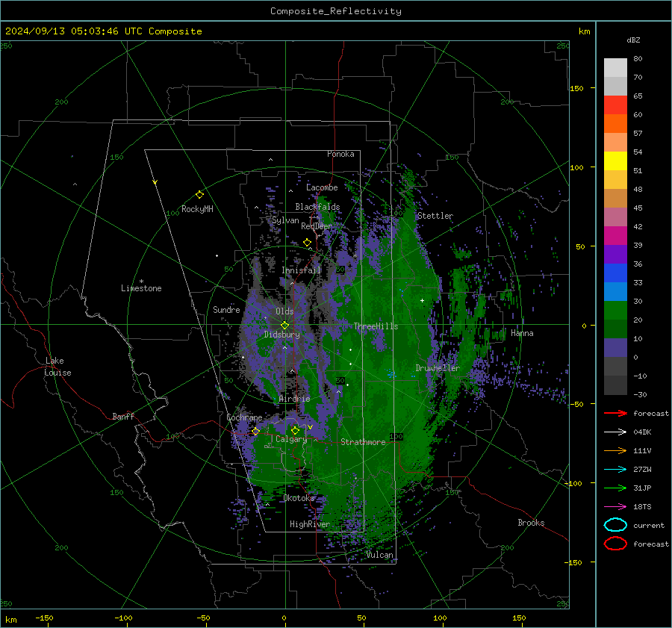Click the RockyMH label
Viewport: 672px width, 628px height.
coord(197,209)
